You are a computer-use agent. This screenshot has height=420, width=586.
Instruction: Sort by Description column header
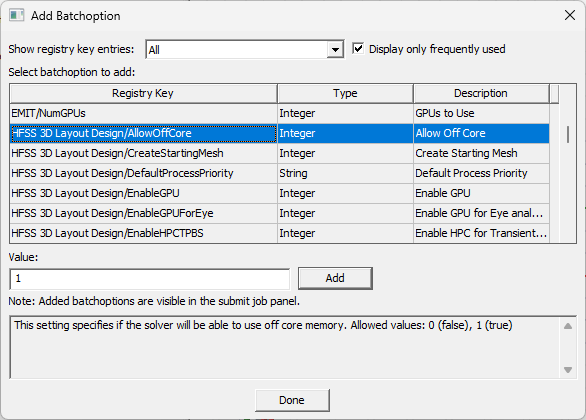tap(481, 93)
